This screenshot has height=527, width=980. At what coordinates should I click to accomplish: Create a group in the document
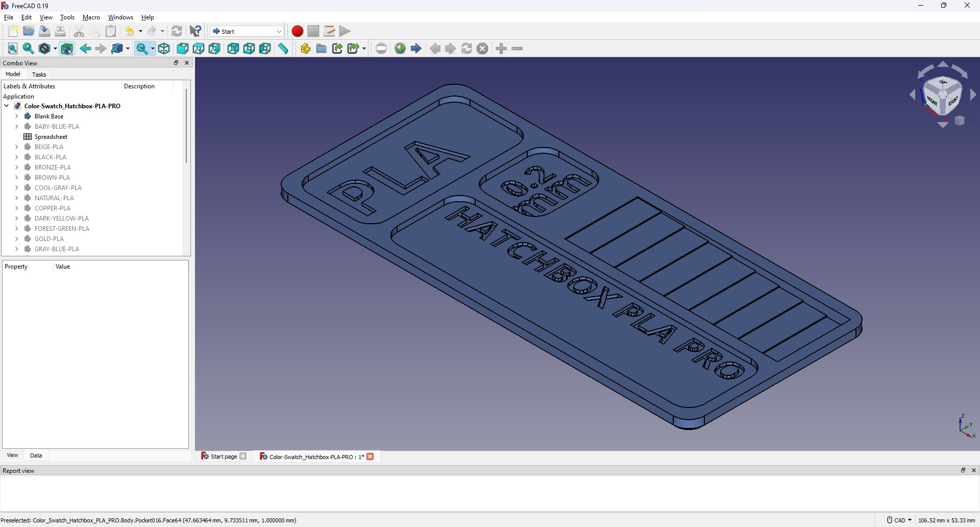pos(322,49)
